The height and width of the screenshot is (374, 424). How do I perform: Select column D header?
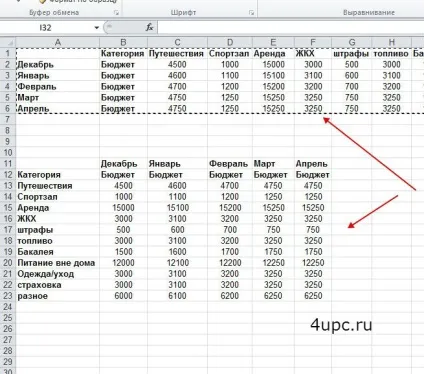coord(230,42)
